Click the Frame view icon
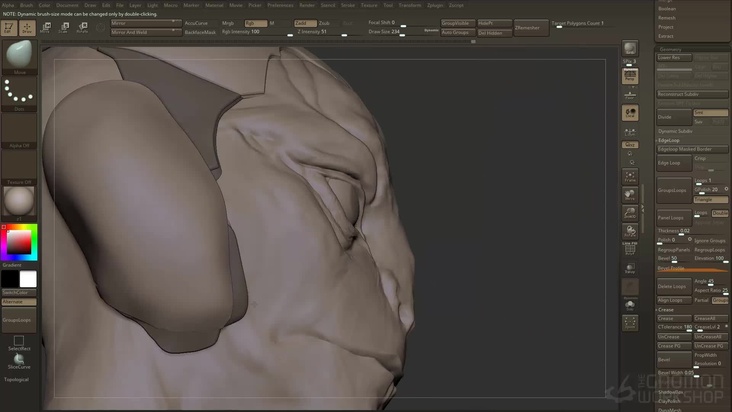Screen dimensions: 732x412 (x=630, y=175)
